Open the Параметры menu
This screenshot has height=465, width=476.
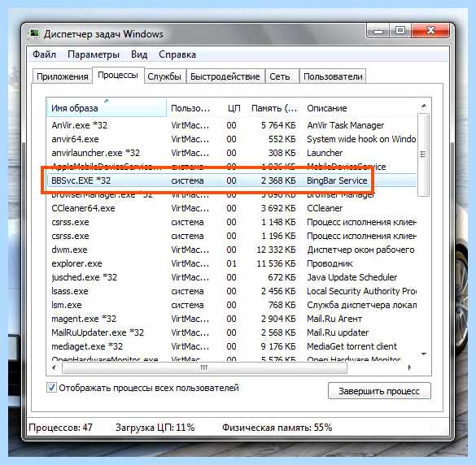(x=94, y=54)
